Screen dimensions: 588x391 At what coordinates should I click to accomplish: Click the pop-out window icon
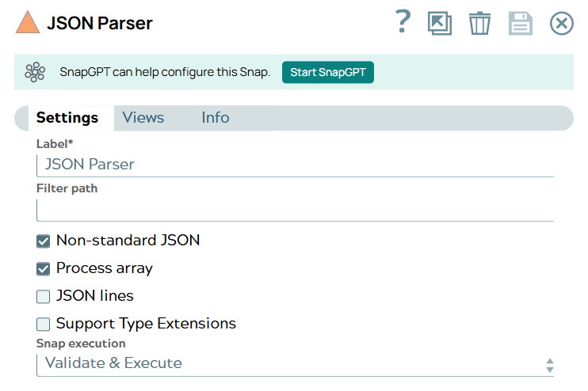click(x=440, y=23)
